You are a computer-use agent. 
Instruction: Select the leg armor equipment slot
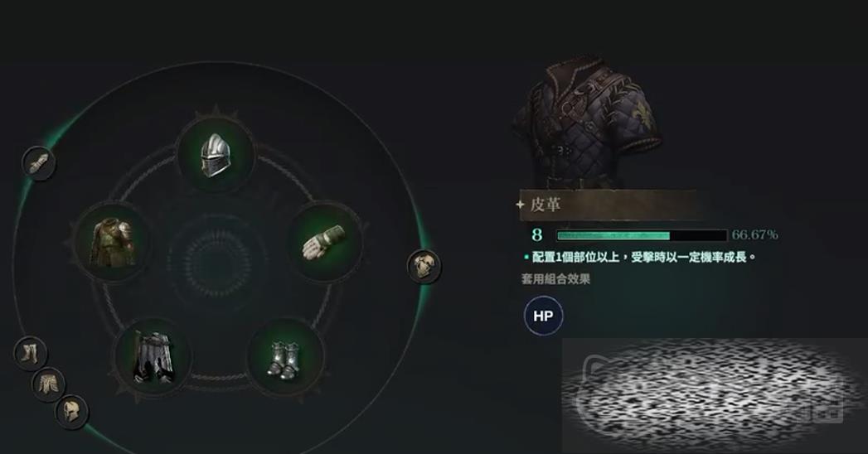tap(153, 357)
